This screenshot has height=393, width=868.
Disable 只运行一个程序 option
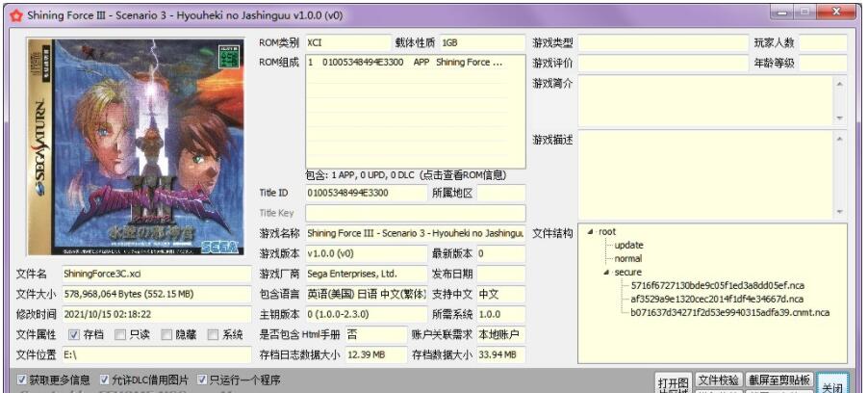pyautogui.click(x=203, y=380)
